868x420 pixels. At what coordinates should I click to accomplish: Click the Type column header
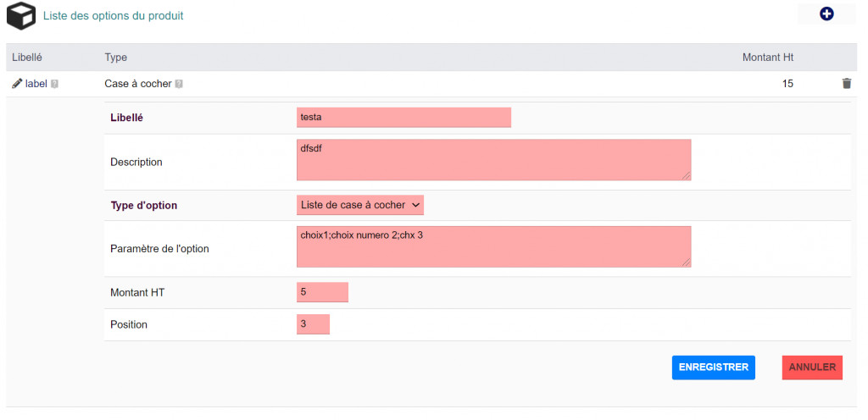[x=115, y=58]
